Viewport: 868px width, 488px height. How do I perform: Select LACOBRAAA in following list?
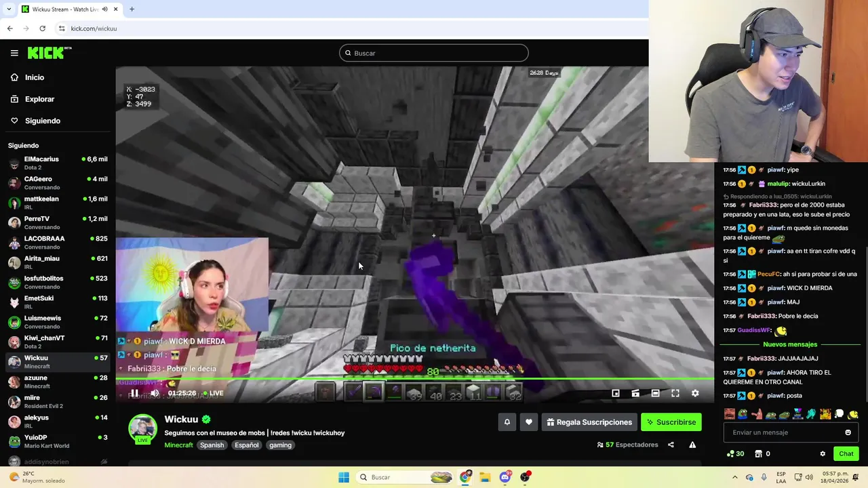58,243
